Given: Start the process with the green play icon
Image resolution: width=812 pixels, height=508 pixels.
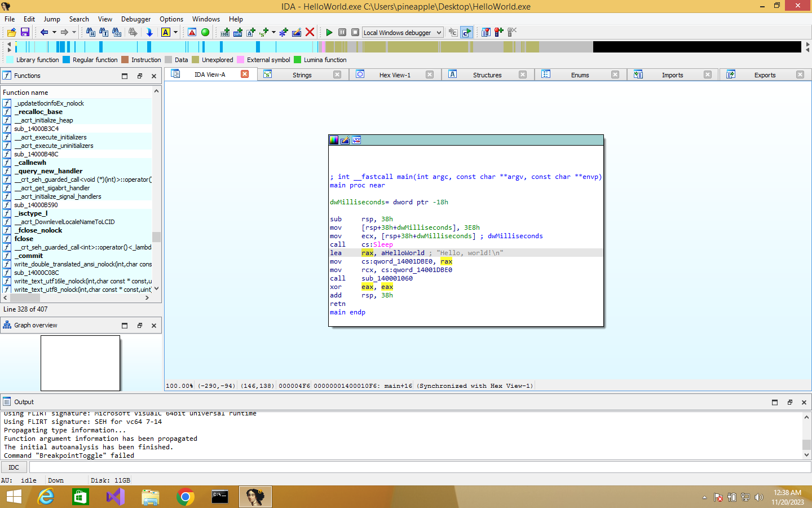Looking at the screenshot, I should coord(329,32).
